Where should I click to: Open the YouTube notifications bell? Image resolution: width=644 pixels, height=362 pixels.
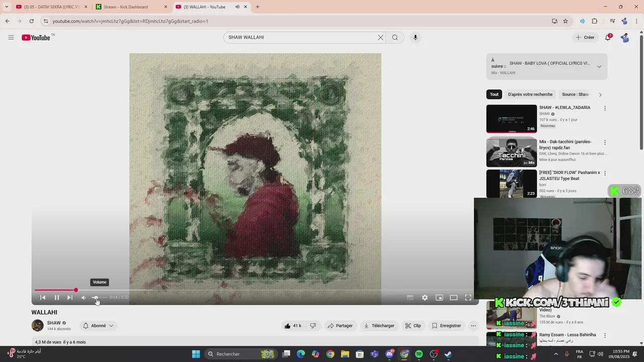608,37
